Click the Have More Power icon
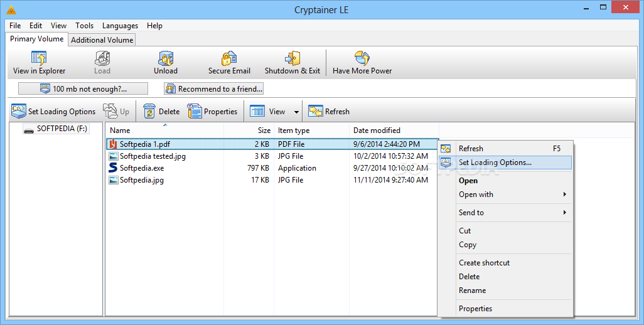The image size is (644, 325). (362, 58)
